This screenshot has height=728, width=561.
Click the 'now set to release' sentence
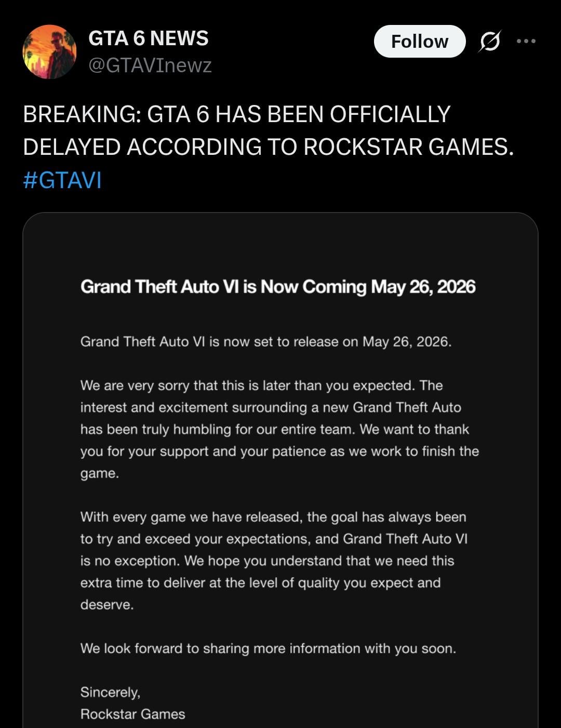click(266, 342)
